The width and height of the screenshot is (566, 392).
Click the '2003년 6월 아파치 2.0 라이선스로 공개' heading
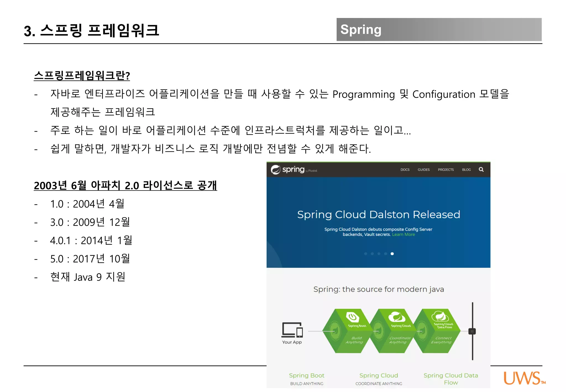125,185
